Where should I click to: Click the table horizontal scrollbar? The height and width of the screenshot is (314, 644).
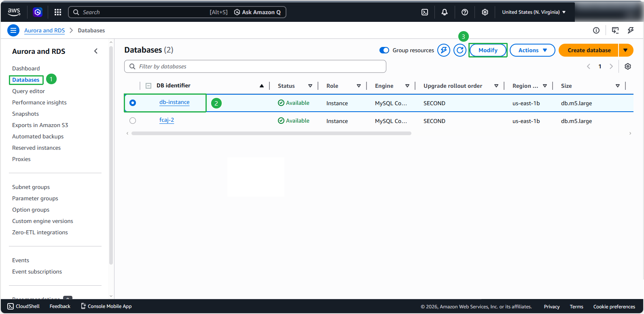[271, 133]
